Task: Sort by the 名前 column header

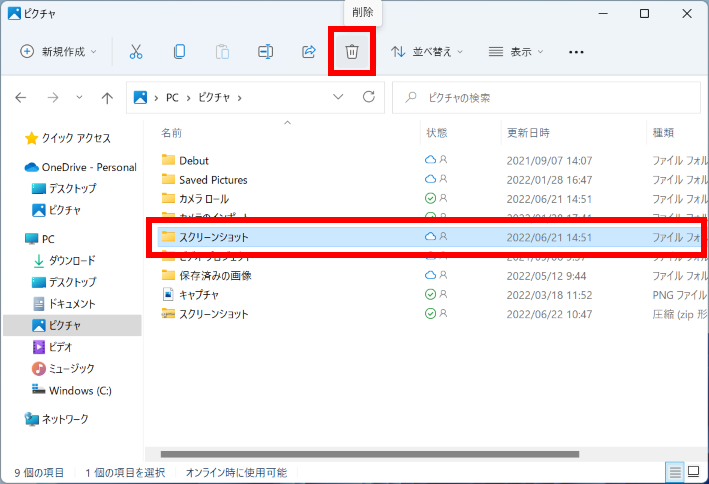Action: 171,133
